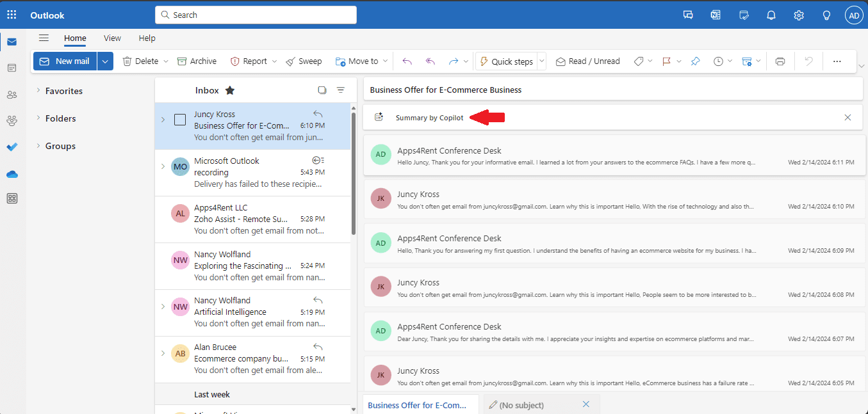Open the Inbox filter icon
868x414 pixels.
[341, 90]
